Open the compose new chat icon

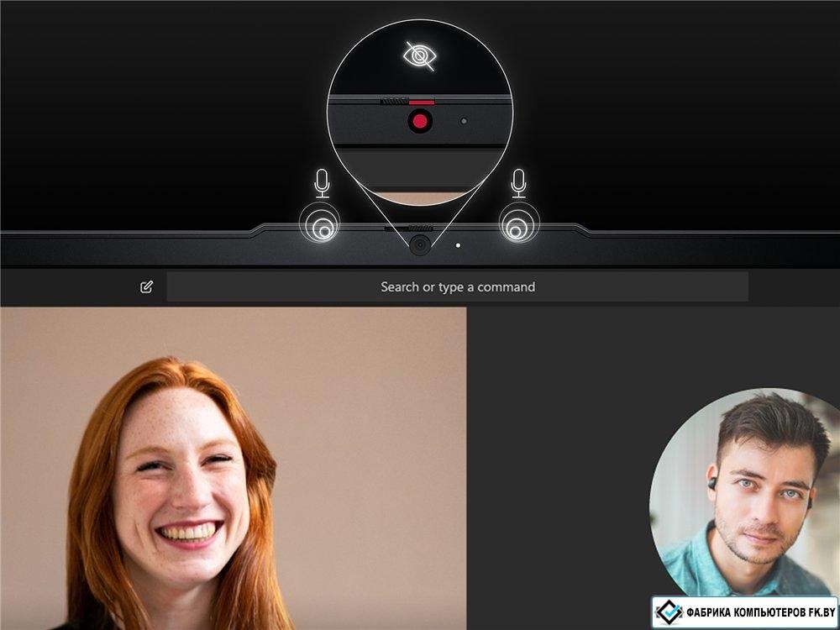click(x=146, y=286)
